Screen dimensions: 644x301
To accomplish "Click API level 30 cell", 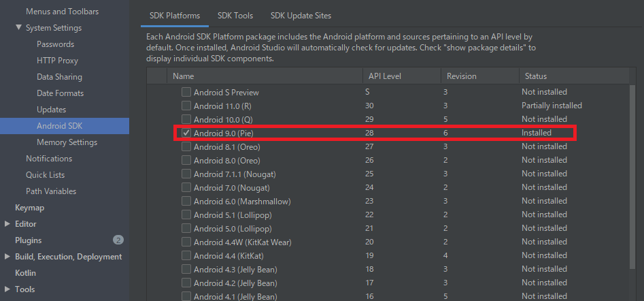I will click(369, 106).
